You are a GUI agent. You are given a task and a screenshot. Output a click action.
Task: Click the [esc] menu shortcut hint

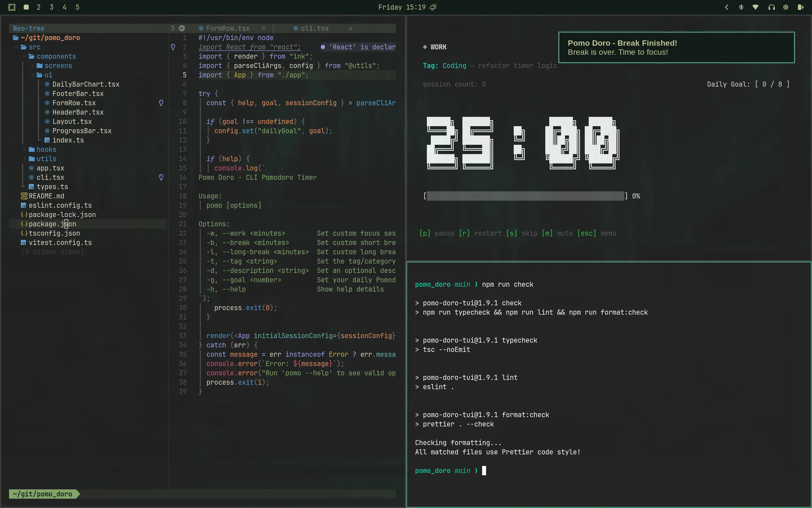(x=597, y=233)
